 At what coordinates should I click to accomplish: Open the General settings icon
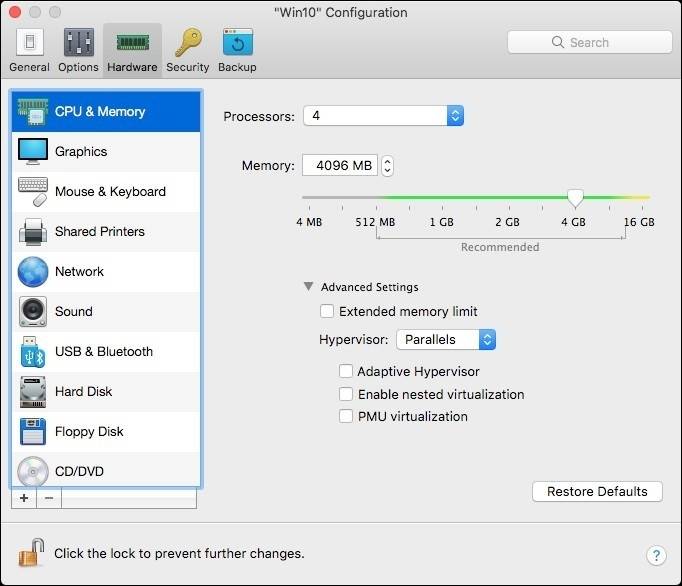[x=30, y=42]
